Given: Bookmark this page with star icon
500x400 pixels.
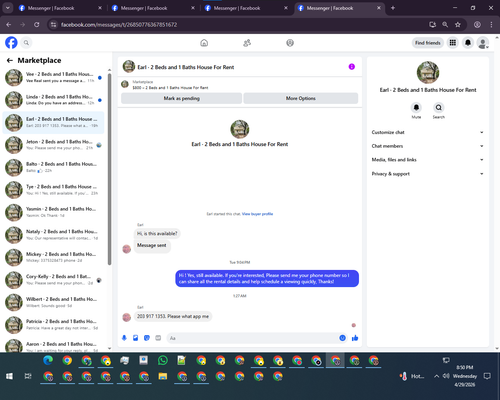Looking at the screenshot, I should click(x=458, y=25).
